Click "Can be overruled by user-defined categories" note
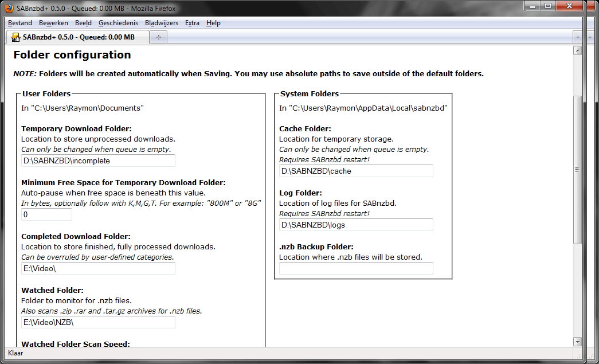Screen dimensions: 599x364 97,257
